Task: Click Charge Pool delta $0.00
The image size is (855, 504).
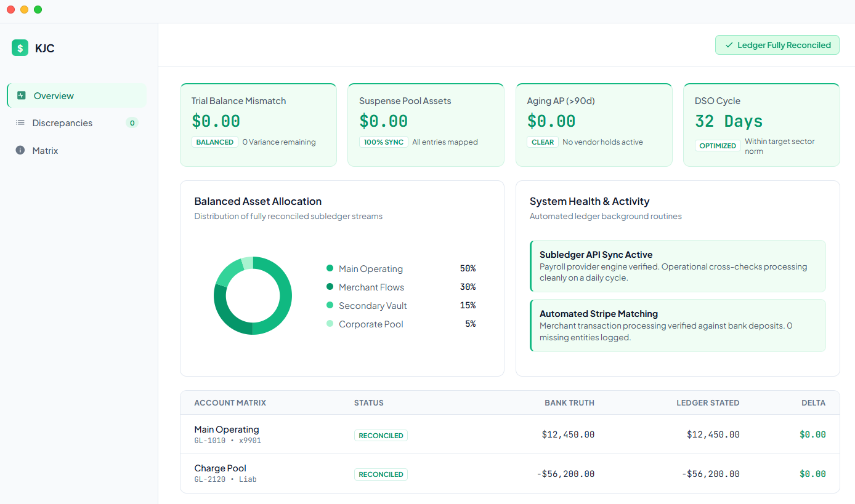Action: pos(812,474)
